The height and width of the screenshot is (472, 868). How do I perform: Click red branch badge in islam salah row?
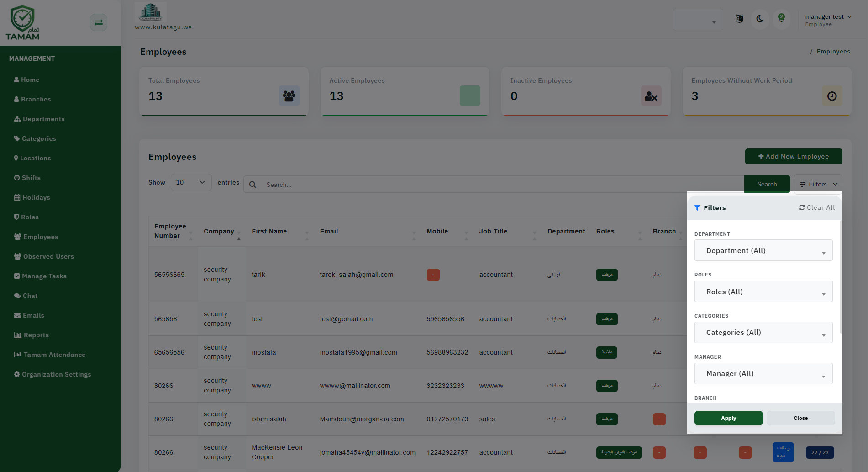click(659, 419)
